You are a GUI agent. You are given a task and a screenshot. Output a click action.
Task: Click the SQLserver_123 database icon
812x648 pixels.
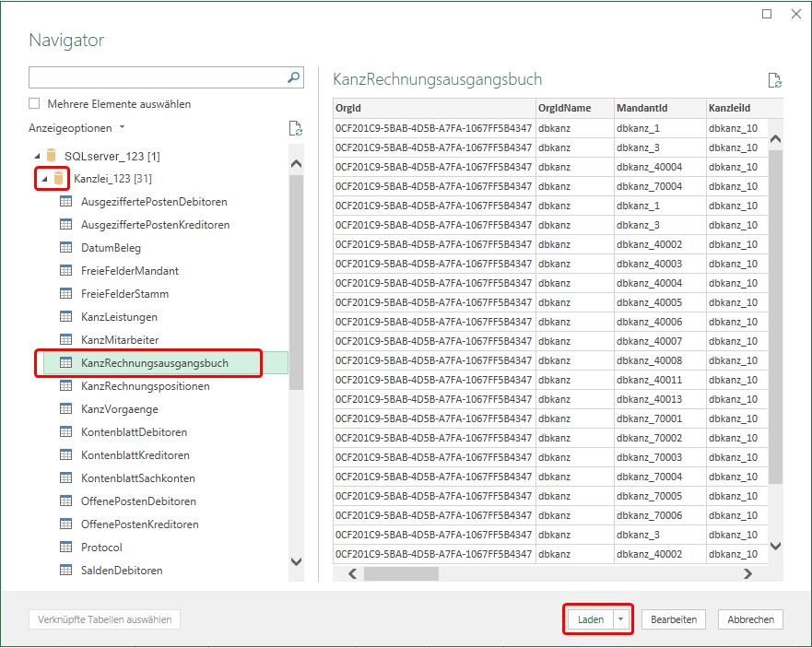point(51,156)
